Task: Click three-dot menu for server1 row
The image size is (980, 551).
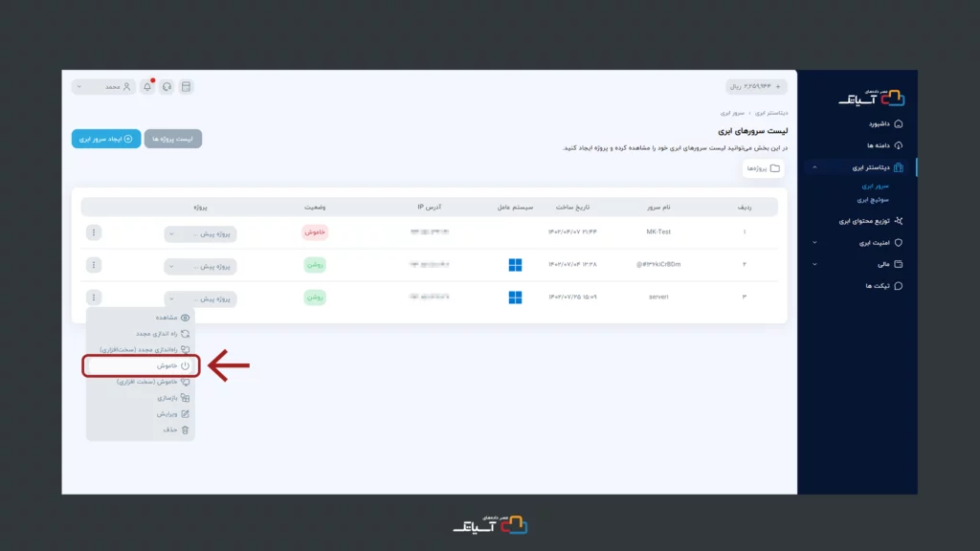Action: pyautogui.click(x=94, y=298)
